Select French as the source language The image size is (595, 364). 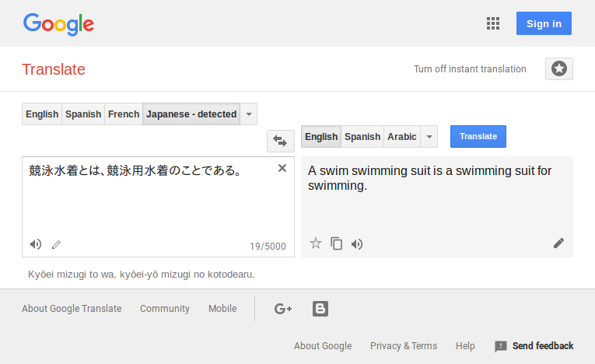[124, 114]
